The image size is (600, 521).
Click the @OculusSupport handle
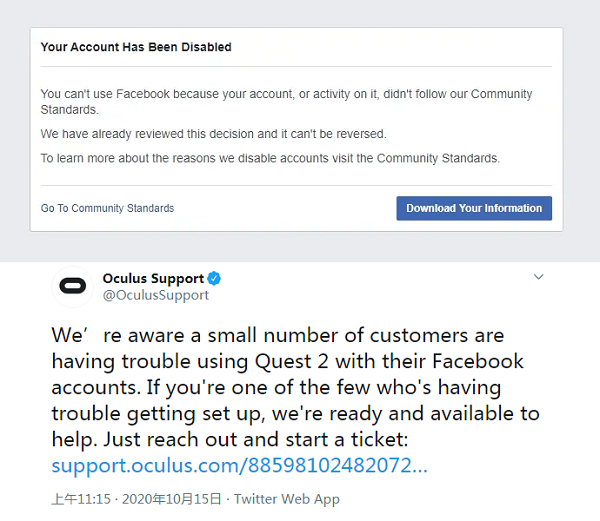(156, 295)
